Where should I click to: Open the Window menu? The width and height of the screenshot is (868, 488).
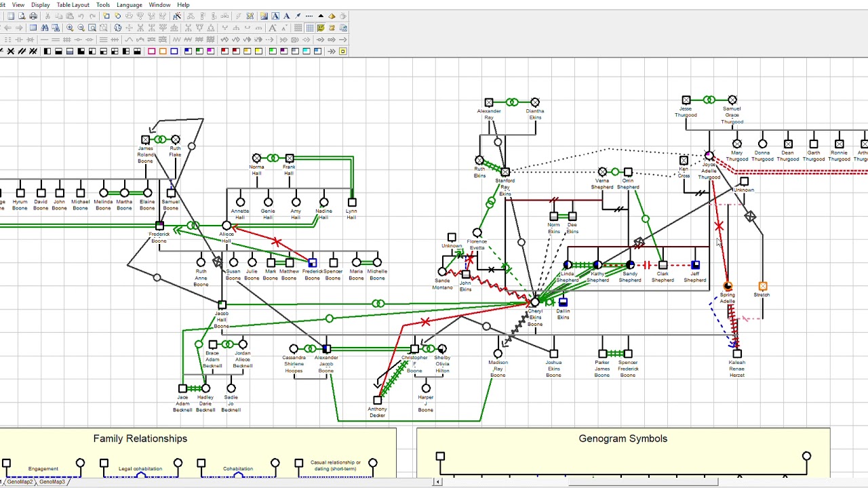[x=159, y=5]
